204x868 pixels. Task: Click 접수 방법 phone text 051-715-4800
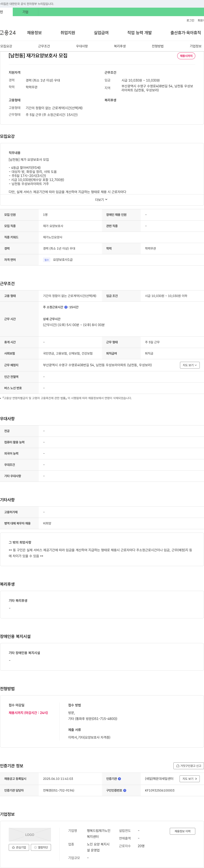point(104,719)
